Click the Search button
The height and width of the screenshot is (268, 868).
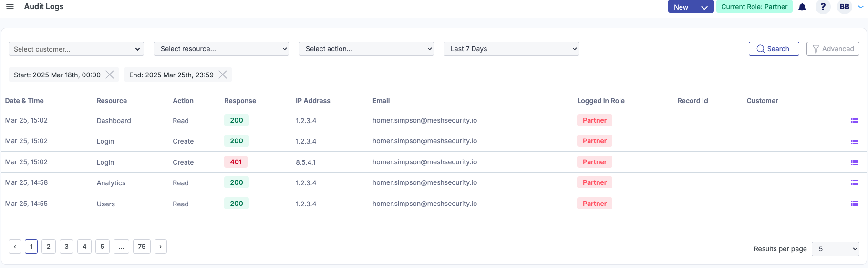(x=774, y=49)
